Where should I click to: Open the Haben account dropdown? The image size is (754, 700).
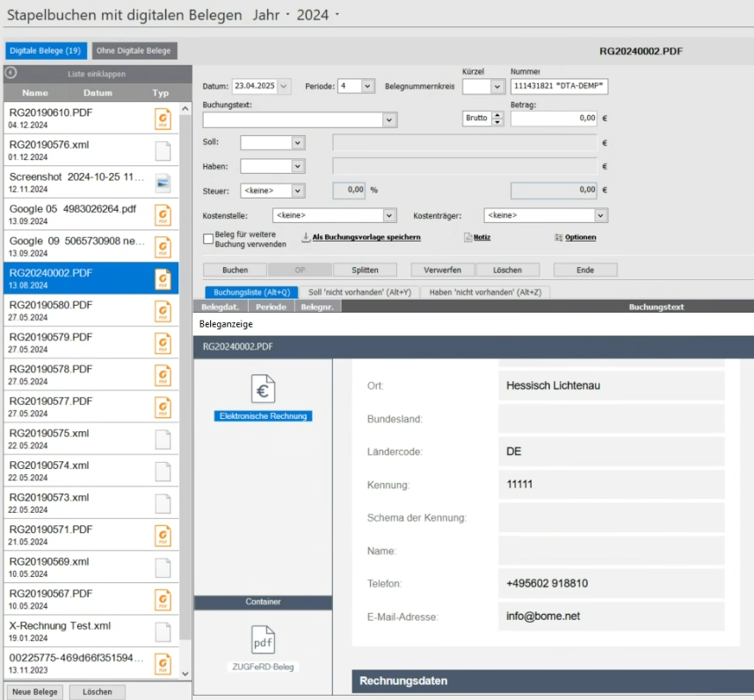click(x=298, y=166)
